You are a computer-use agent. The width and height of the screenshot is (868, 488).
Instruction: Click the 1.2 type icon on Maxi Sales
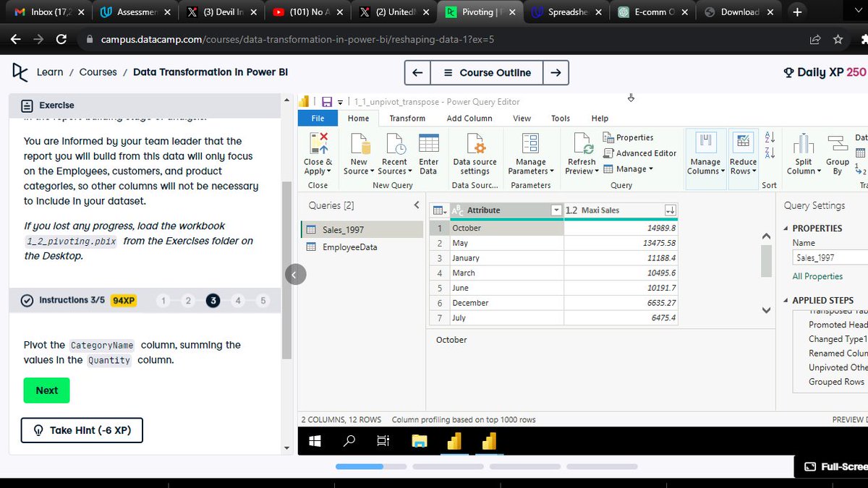tap(571, 210)
